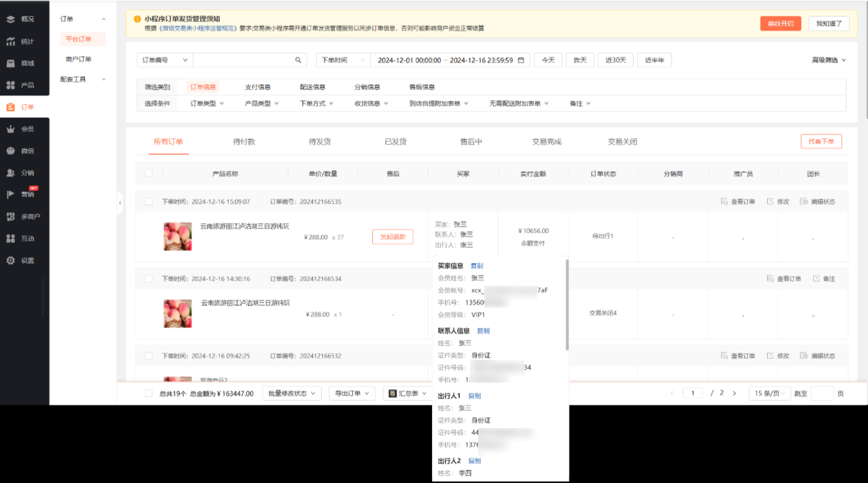868x483 pixels.
Task: Switch to the 售后中 tab
Action: (x=471, y=142)
